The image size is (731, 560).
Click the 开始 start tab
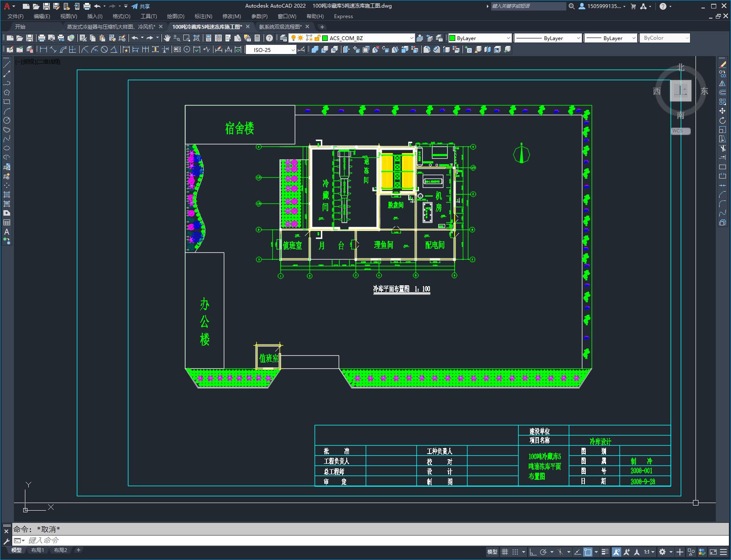20,27
